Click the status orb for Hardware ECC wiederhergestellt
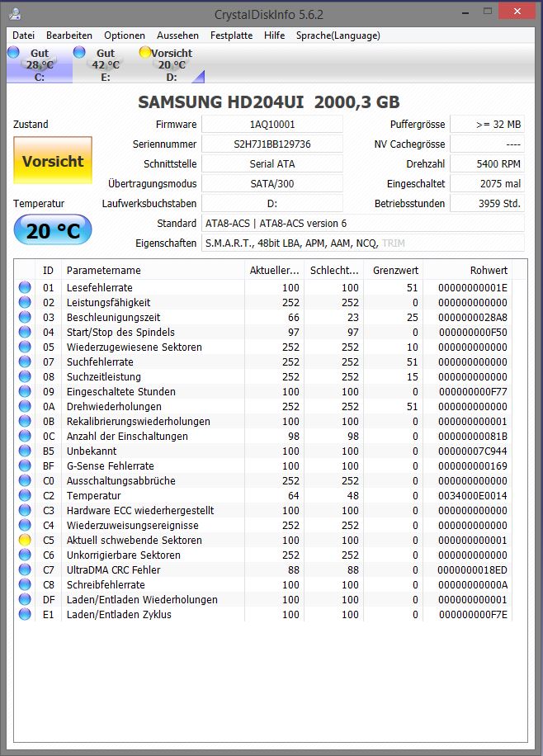This screenshot has width=543, height=756. pyautogui.click(x=25, y=510)
